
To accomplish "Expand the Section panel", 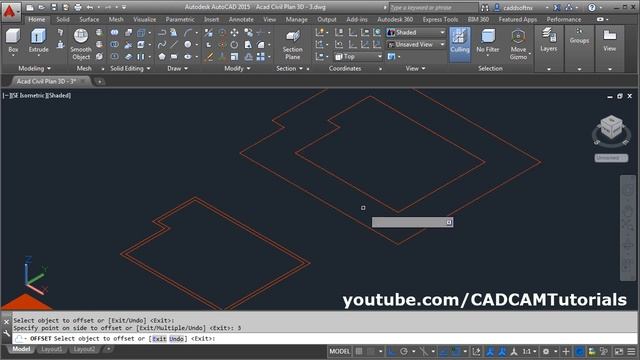I will (290, 69).
